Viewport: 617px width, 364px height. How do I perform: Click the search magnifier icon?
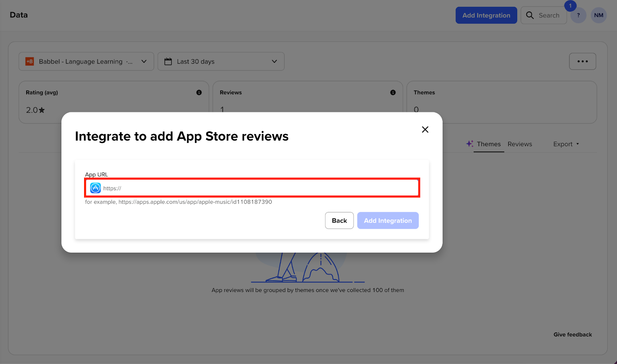(530, 15)
